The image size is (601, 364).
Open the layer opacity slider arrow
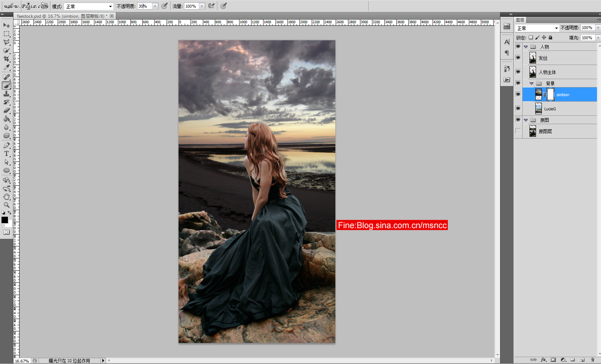pos(598,28)
